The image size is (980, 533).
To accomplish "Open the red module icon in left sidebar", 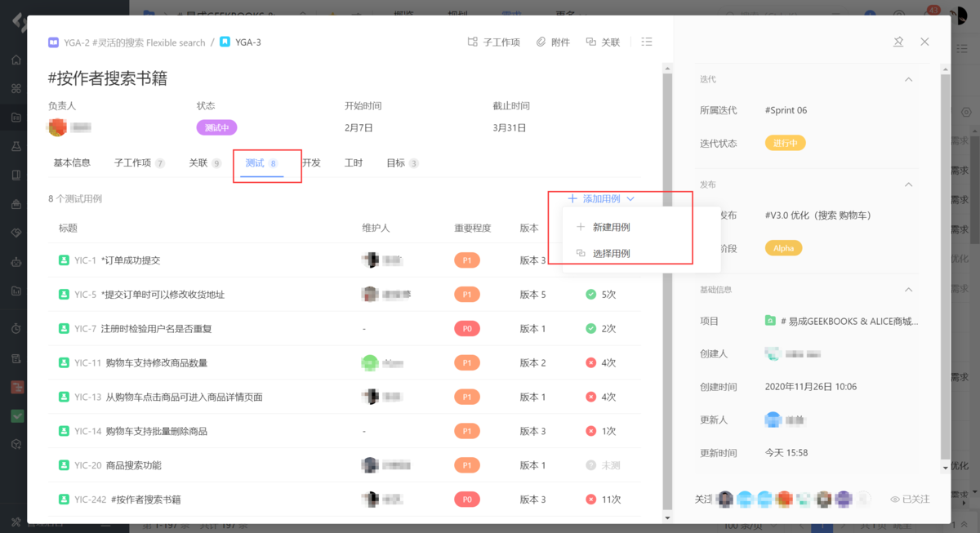I will pos(16,387).
